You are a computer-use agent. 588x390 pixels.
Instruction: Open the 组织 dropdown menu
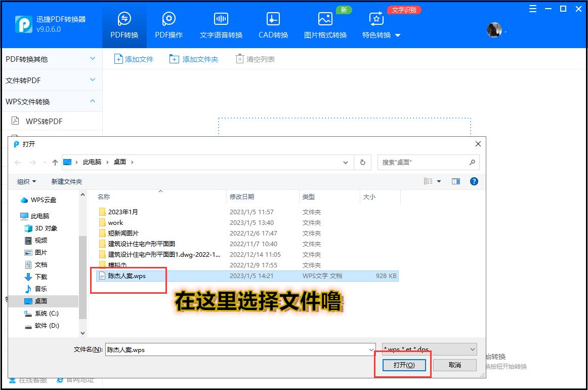point(25,181)
